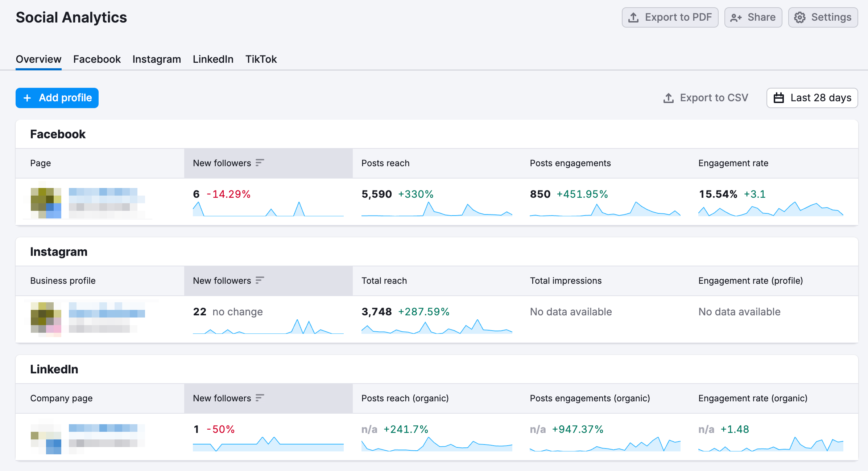Toggle sort on LinkedIn New followers column
The width and height of the screenshot is (868, 471).
click(259, 398)
